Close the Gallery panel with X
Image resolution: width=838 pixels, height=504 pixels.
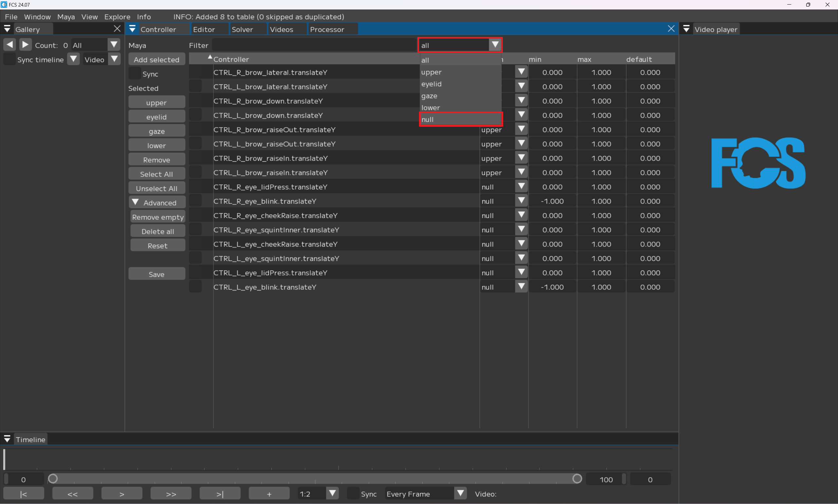(x=117, y=29)
